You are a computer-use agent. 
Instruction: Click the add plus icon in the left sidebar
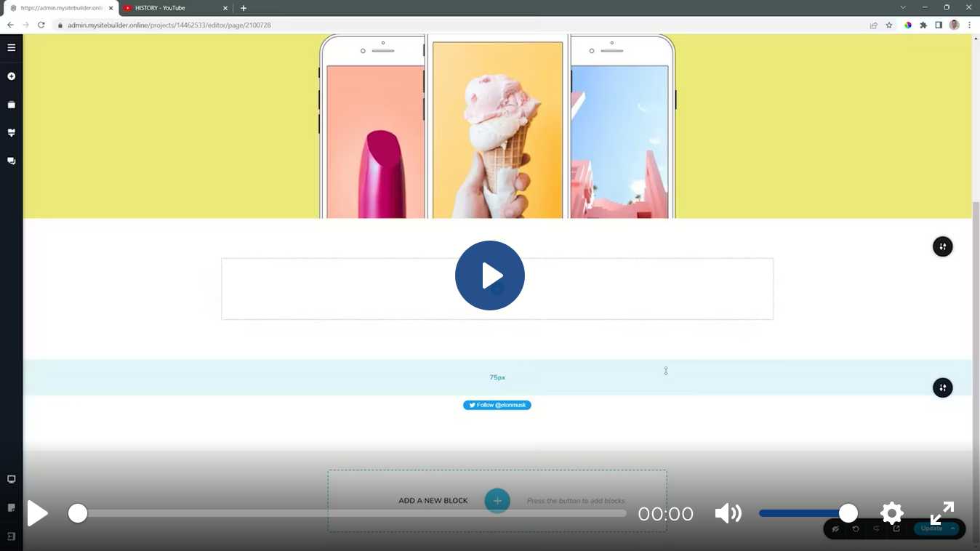point(12,76)
